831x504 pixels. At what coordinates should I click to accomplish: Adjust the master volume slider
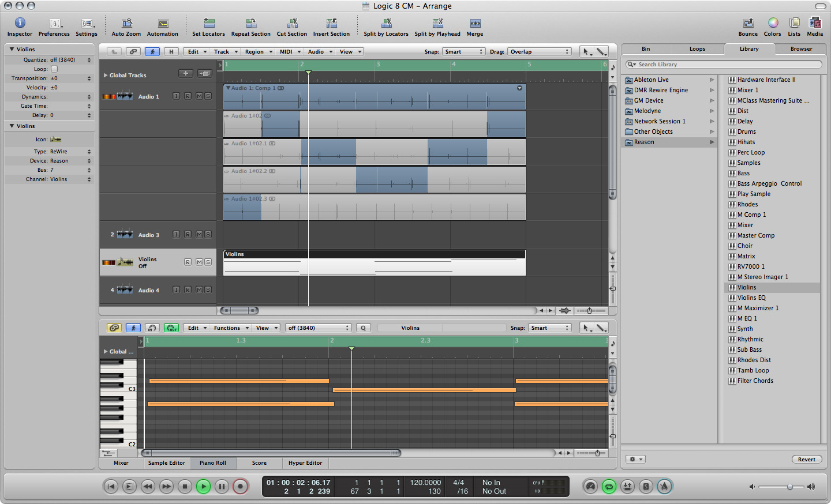pos(790,487)
